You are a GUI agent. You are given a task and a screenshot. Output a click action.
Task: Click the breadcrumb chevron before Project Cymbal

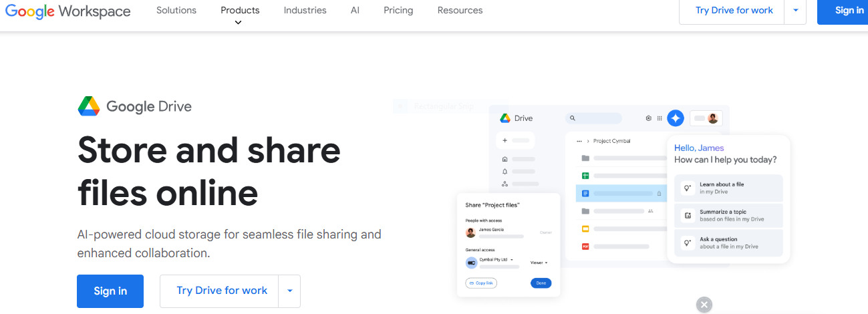coord(588,141)
